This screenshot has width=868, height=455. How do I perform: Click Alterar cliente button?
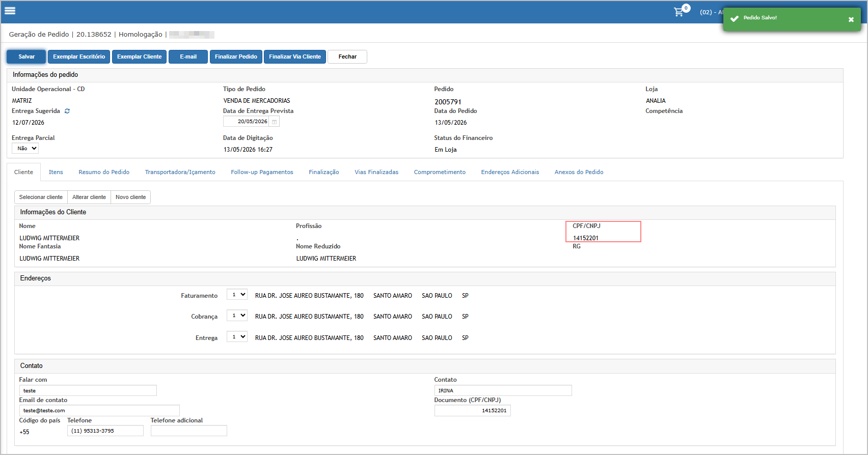click(x=89, y=197)
